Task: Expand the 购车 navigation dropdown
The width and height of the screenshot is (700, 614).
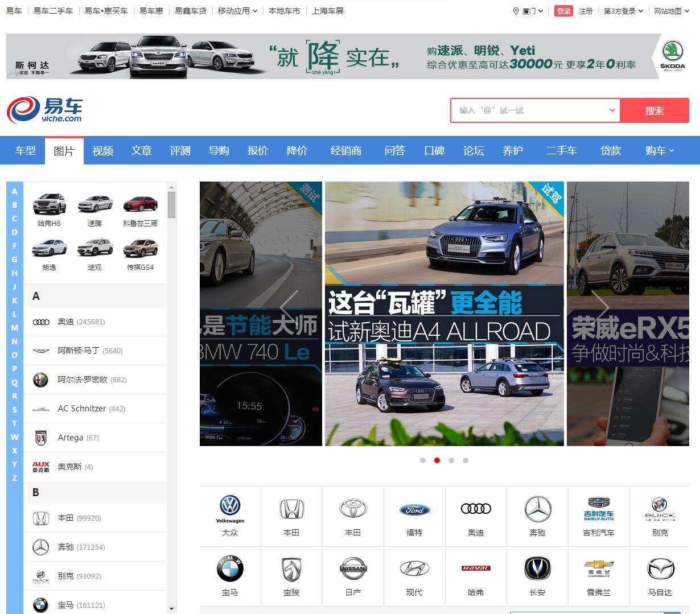Action: tap(660, 150)
